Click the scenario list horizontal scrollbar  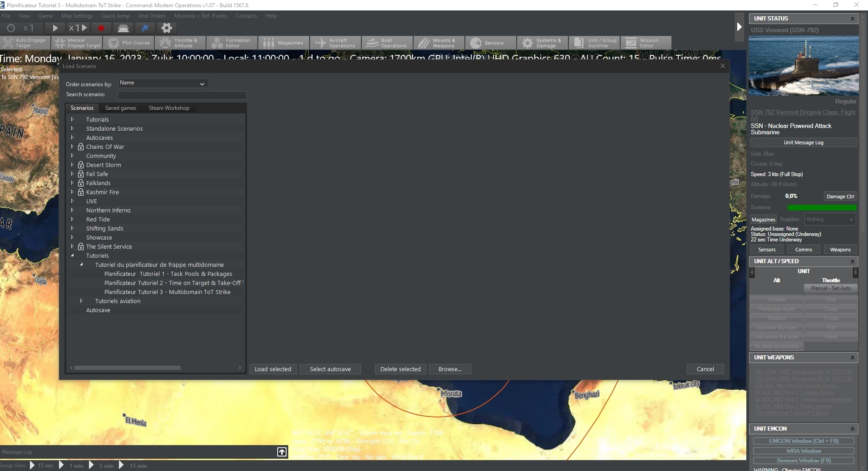[x=128, y=368]
